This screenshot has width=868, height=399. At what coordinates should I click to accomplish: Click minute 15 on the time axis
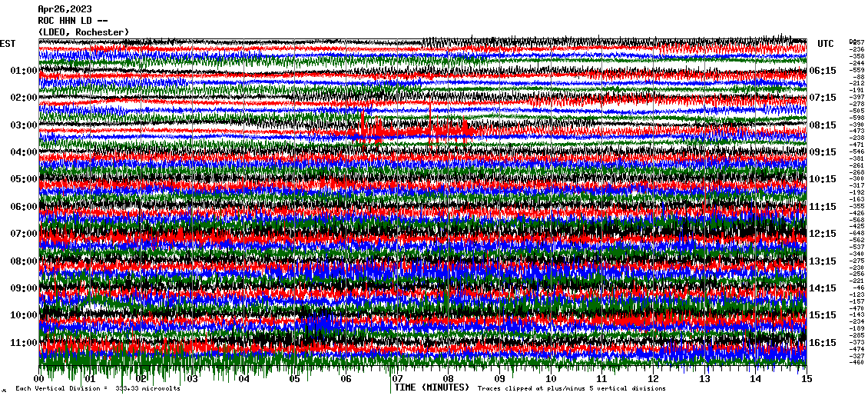(x=806, y=379)
